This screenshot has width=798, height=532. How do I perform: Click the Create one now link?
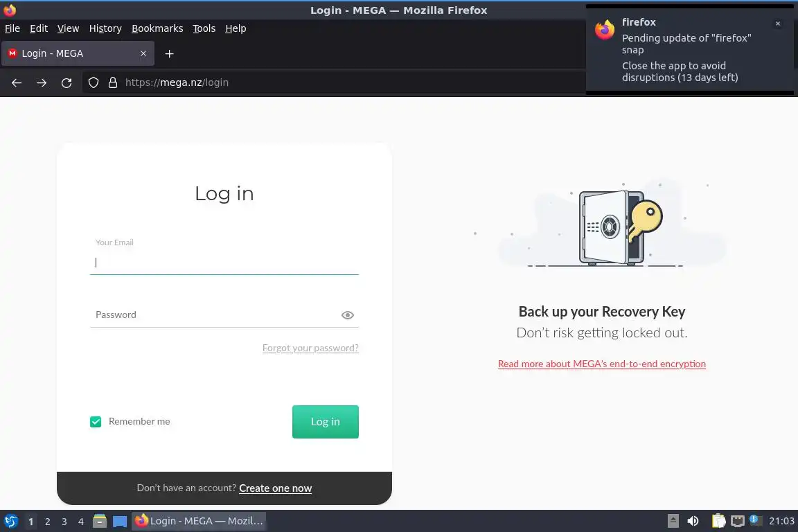(x=275, y=488)
